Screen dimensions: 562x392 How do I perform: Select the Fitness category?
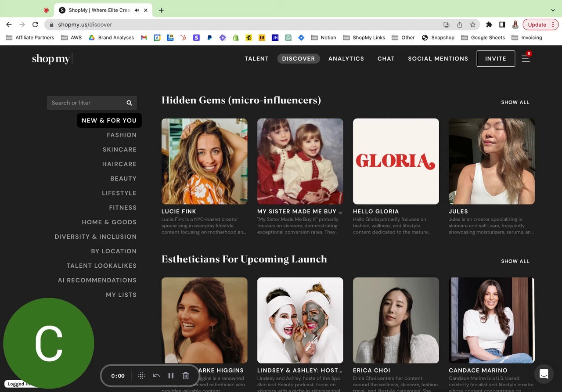[123, 208]
